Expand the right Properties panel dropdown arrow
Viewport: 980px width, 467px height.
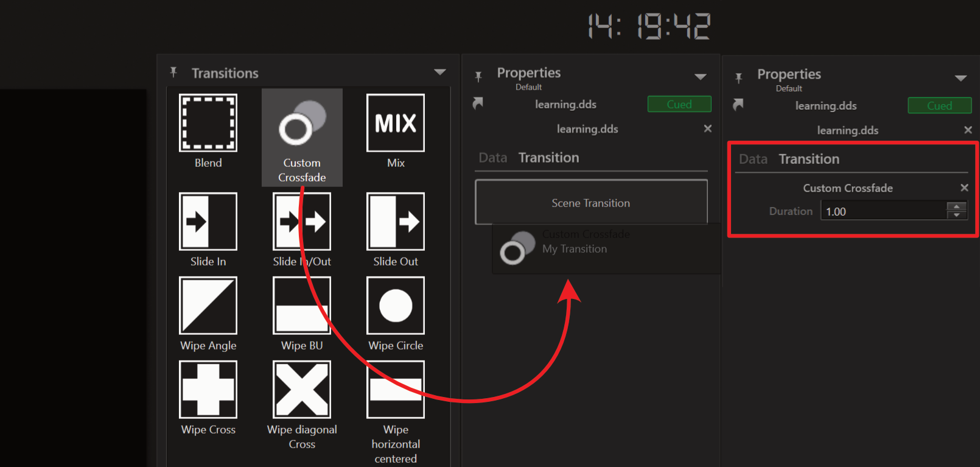tap(961, 78)
